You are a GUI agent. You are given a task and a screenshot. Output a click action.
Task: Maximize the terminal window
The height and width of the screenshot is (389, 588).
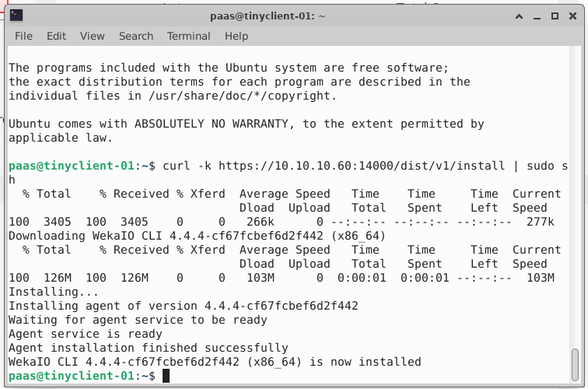tap(555, 16)
